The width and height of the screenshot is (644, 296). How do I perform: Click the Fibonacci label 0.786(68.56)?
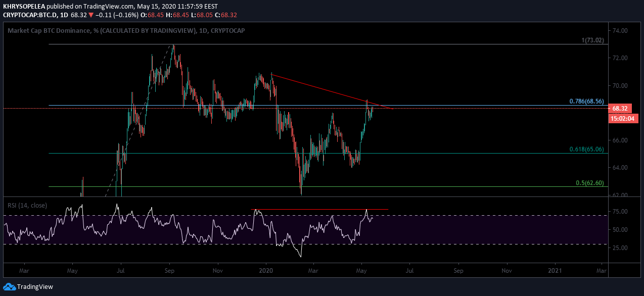(586, 101)
